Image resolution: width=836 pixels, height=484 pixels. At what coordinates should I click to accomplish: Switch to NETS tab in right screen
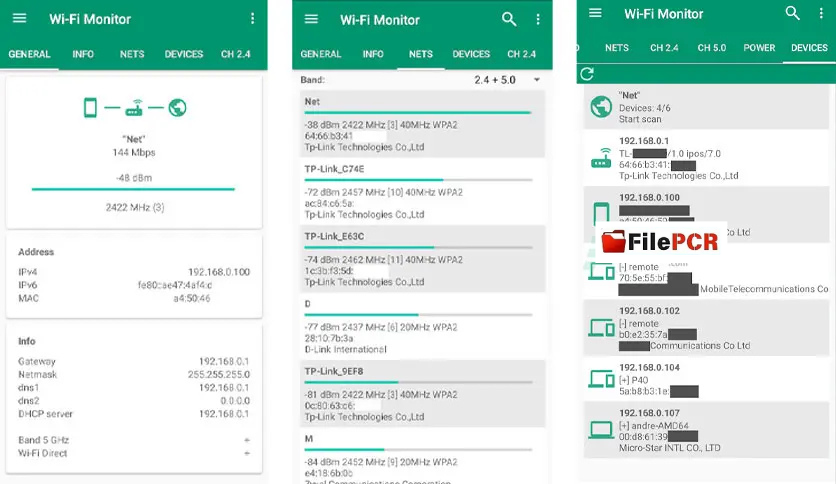[617, 47]
